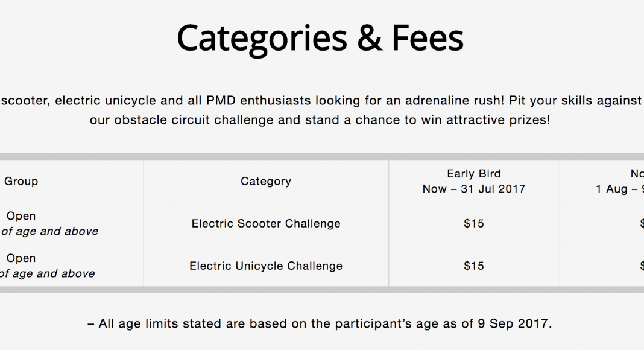644x350 pixels.
Task: Click the cut-off header above the "1 Aug" date
Action: tap(637, 174)
